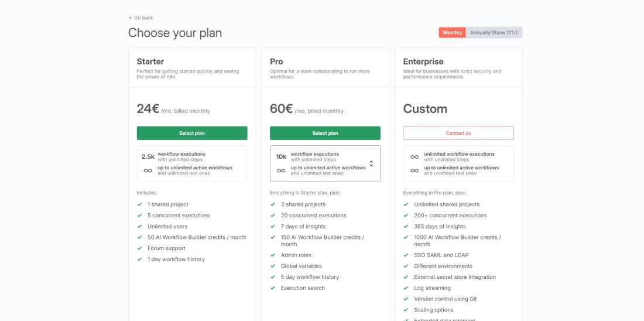Click Contact us for Enterprise
The width and height of the screenshot is (644, 321).
coord(458,133)
